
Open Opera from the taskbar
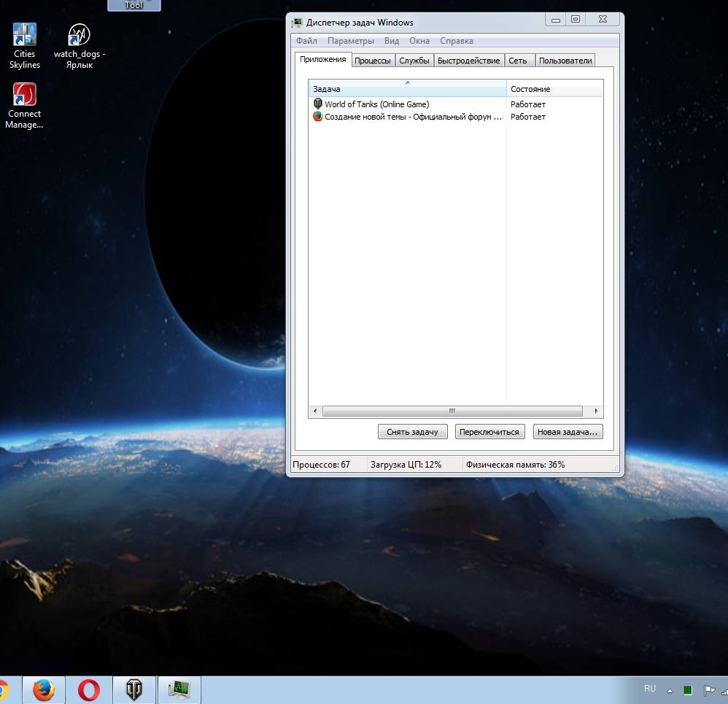point(89,689)
